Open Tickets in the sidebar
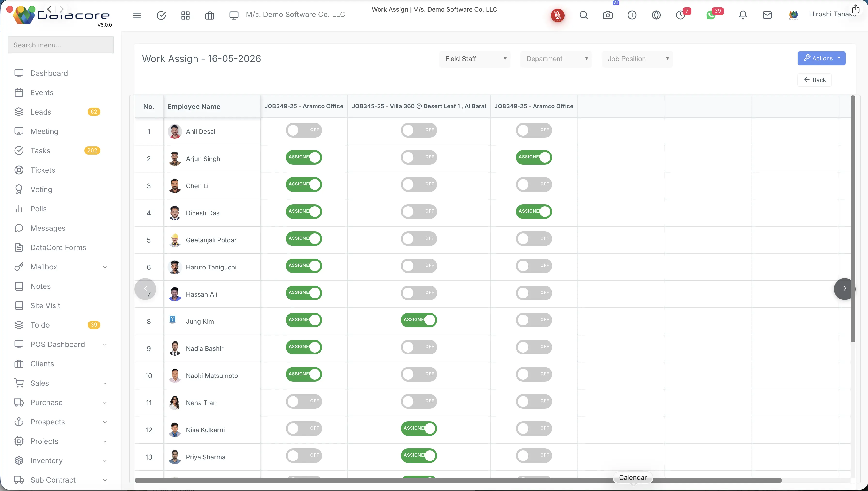 [43, 170]
